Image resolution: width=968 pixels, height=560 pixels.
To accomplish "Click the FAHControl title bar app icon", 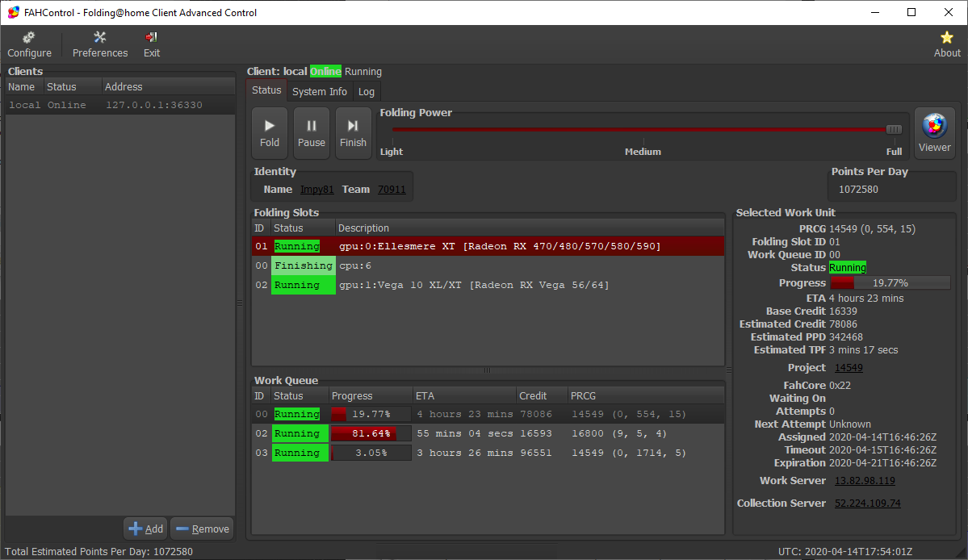I will pyautogui.click(x=13, y=12).
